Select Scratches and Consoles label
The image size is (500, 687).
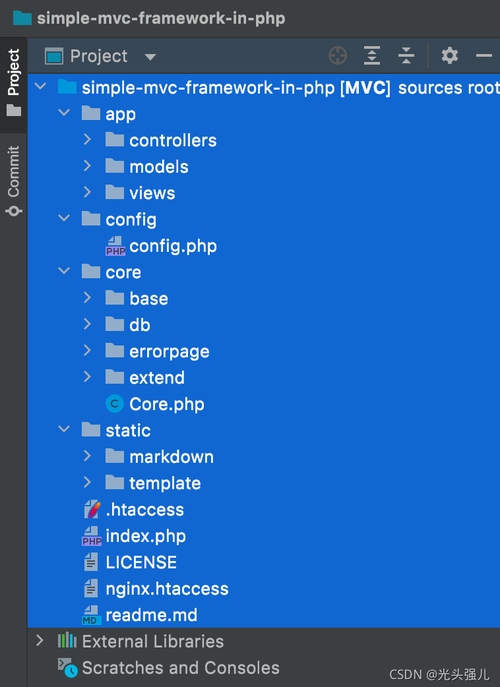point(181,668)
